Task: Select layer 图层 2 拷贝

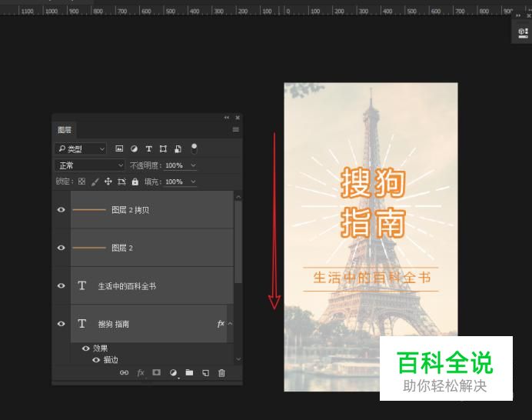Action: click(152, 210)
